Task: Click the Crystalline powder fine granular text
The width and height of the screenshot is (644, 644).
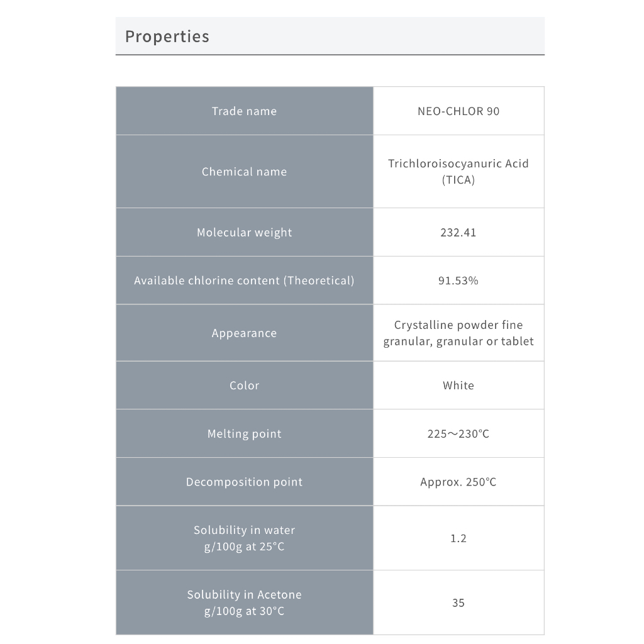Action: (x=458, y=333)
